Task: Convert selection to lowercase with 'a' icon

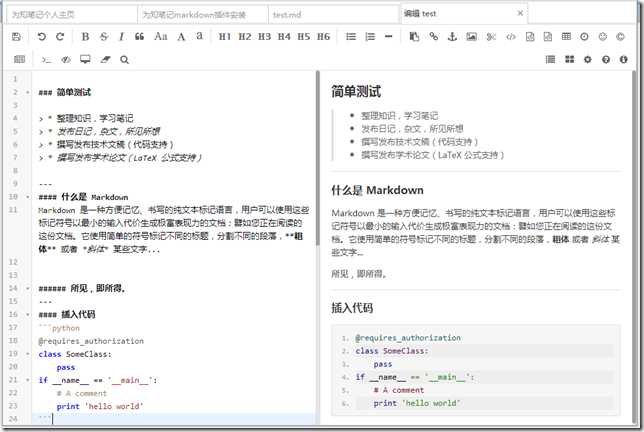Action: [199, 36]
